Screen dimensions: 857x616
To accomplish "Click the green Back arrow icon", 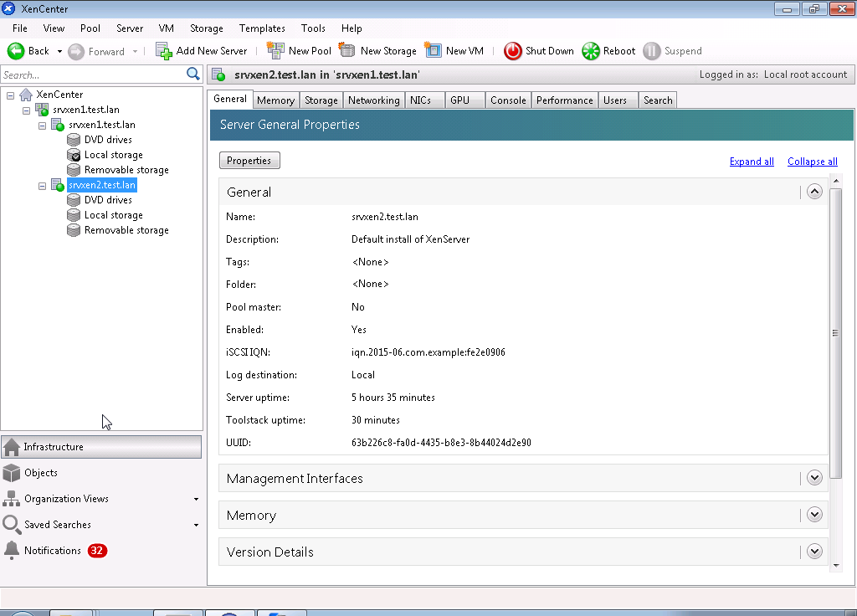I will (x=16, y=51).
